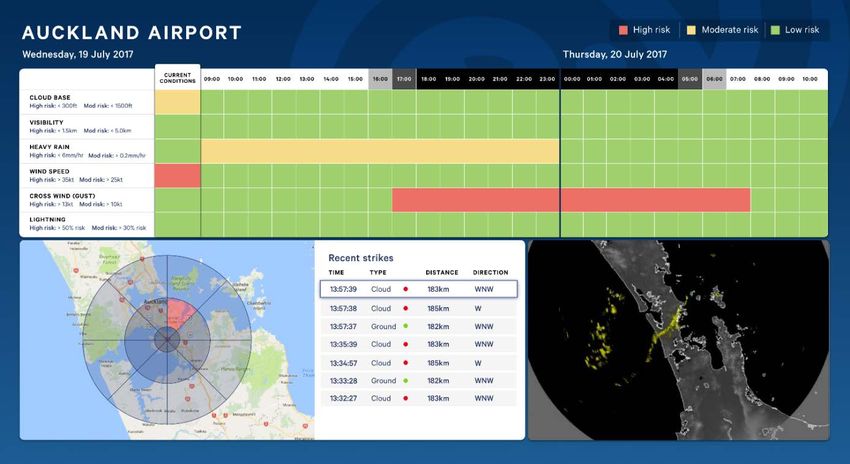
Task: Click the Thursday, 20 July 2017 date label
Action: [615, 54]
